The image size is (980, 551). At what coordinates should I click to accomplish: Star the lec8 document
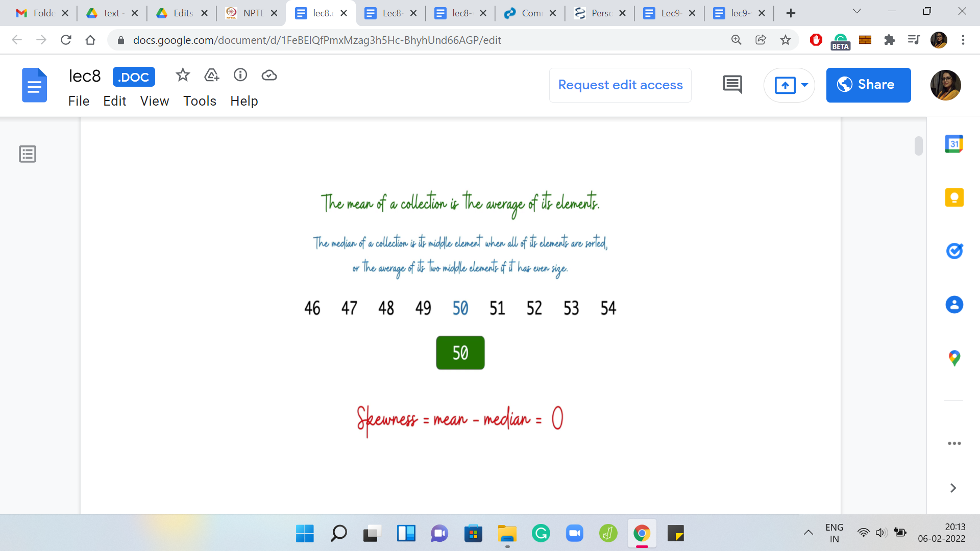tap(183, 76)
